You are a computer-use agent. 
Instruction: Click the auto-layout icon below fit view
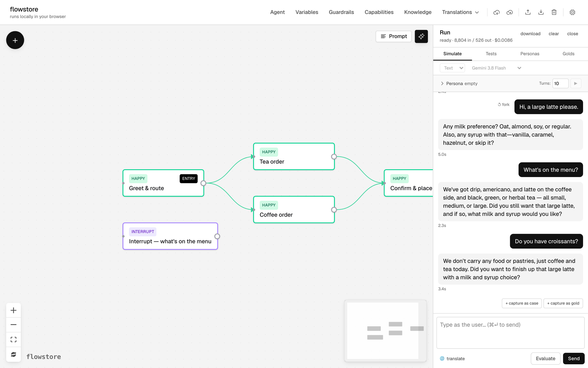click(x=14, y=354)
